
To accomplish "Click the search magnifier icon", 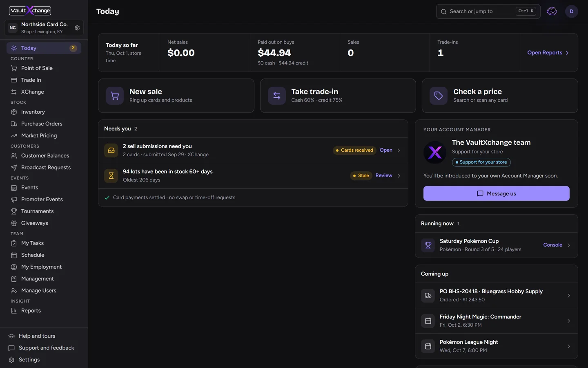I will click(443, 11).
